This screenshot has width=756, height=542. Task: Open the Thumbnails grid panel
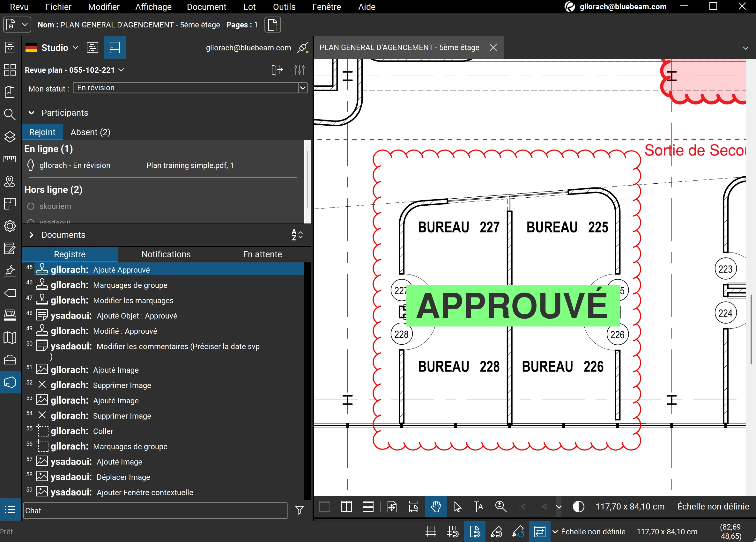10,70
